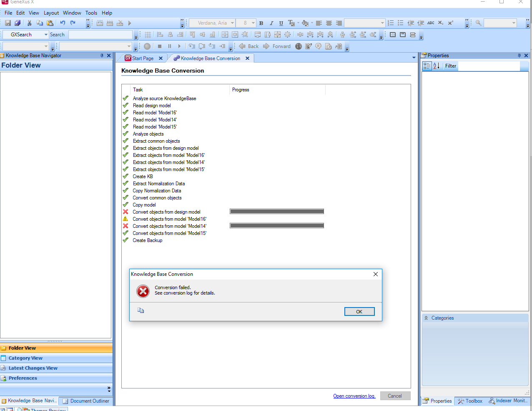Click the paint bucket fill color icon
Screen dimensions: 532x411
[x=305, y=23]
